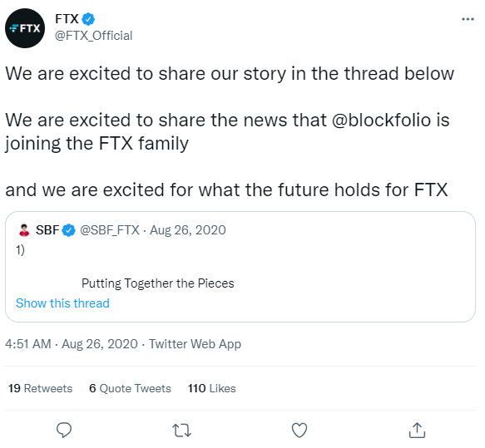Open the FTX display name link
This screenshot has height=448, width=485.
click(67, 19)
